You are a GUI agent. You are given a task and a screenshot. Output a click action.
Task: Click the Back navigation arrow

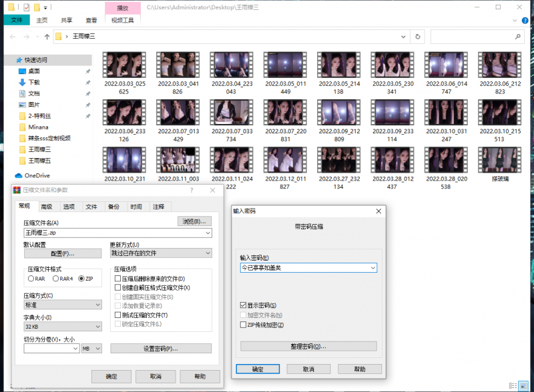[12, 36]
